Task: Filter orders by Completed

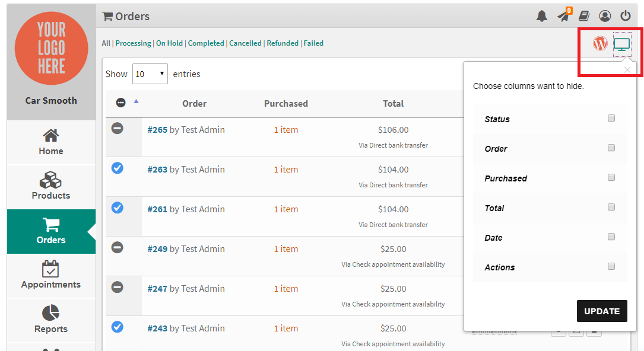Action: (206, 43)
